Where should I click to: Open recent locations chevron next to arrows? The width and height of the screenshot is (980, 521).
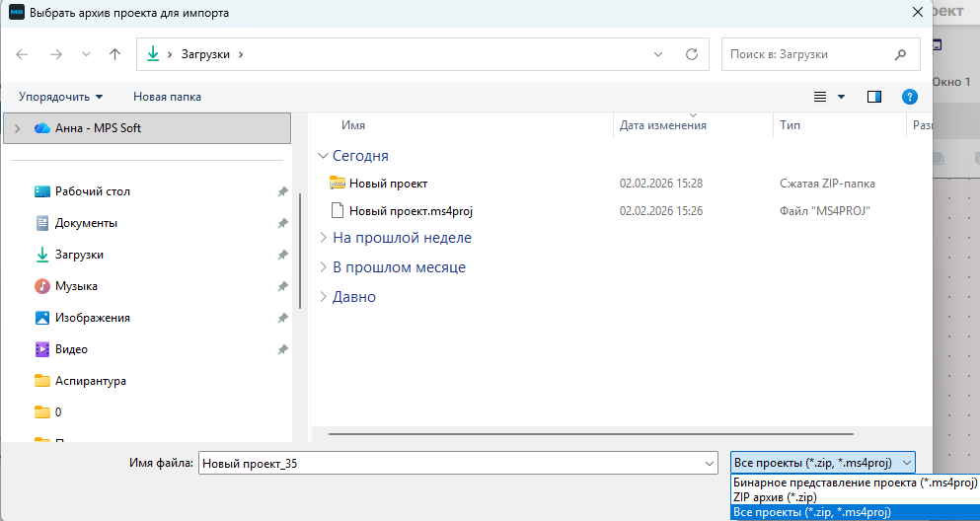86,54
